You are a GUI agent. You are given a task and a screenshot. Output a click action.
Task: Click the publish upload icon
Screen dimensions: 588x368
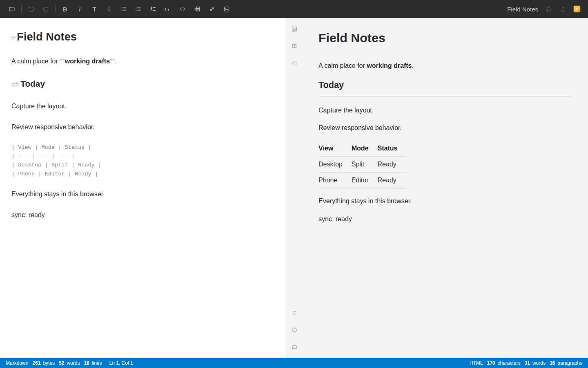coord(563,9)
